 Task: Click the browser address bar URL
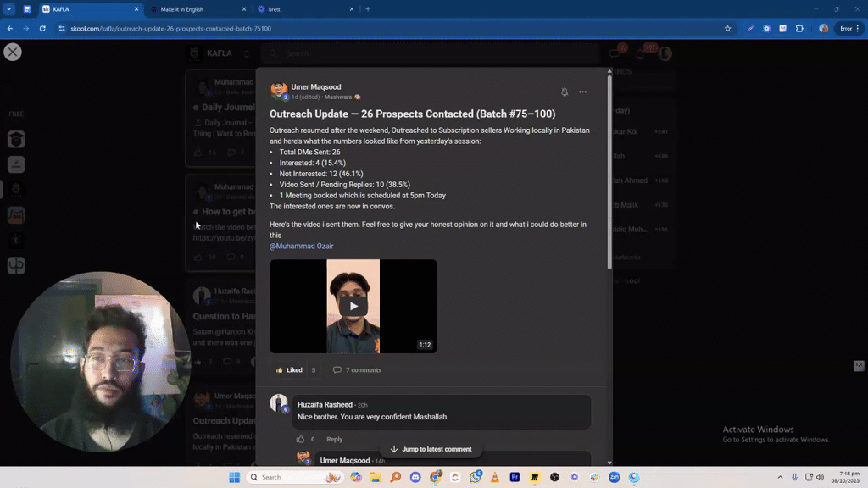pos(170,28)
